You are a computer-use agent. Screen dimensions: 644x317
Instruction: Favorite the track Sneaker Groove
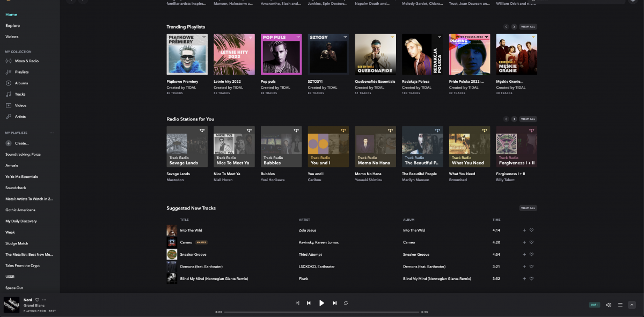pos(531,255)
